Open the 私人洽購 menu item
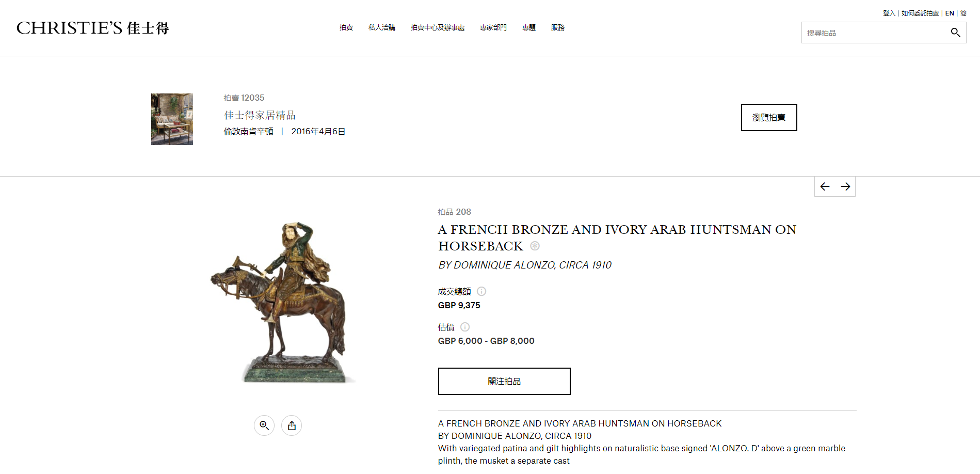The image size is (980, 474). pyautogui.click(x=382, y=28)
